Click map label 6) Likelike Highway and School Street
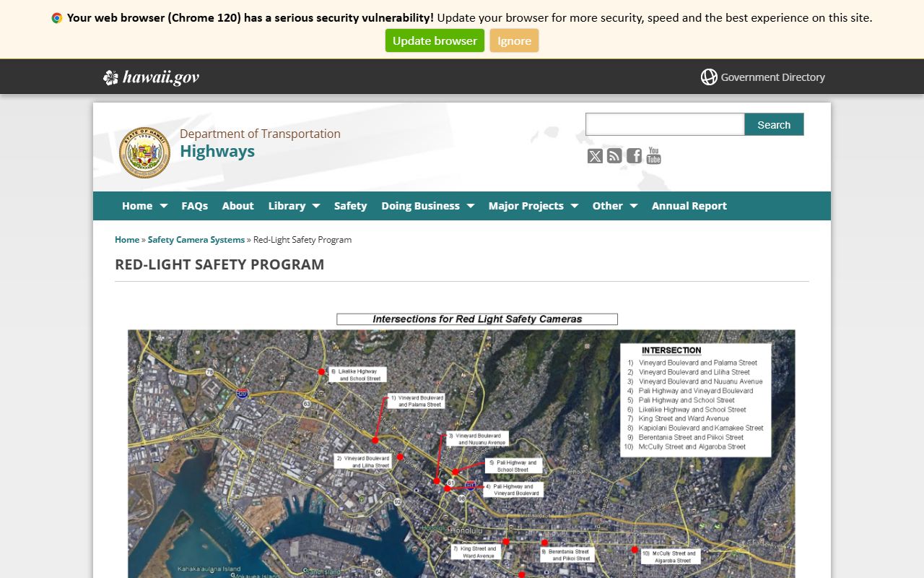 click(x=358, y=375)
